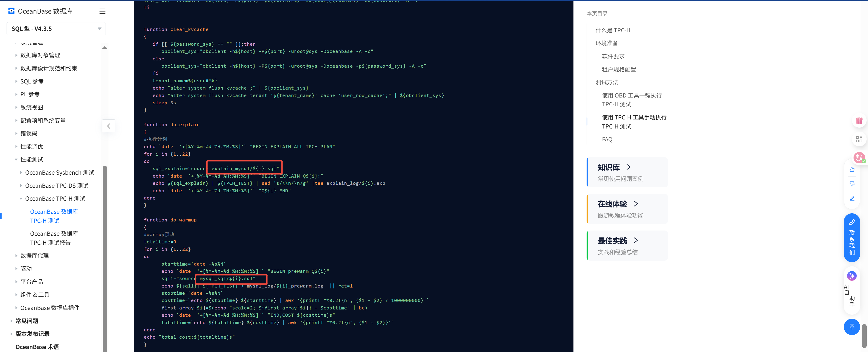The width and height of the screenshot is (868, 352).
Task: Click the 'totaltime=0' code line
Action: (x=160, y=242)
